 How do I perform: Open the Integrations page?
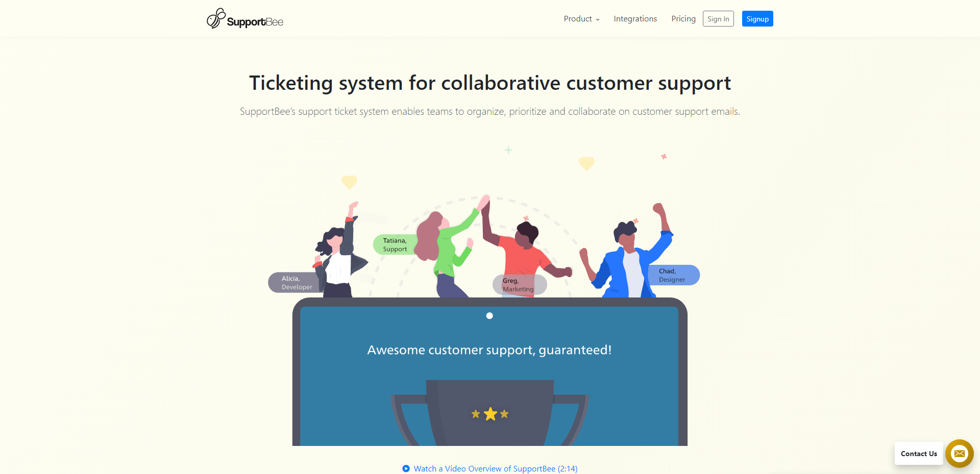point(635,19)
